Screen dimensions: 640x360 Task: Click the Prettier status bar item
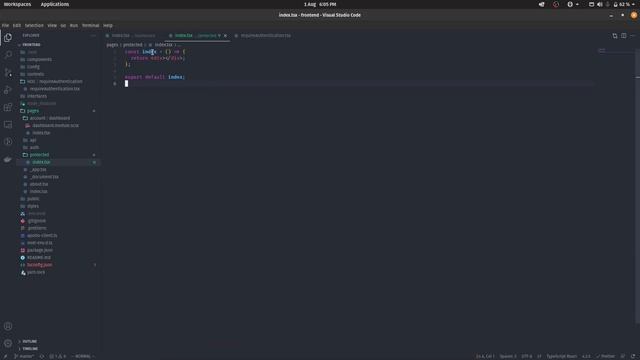[x=605, y=356]
